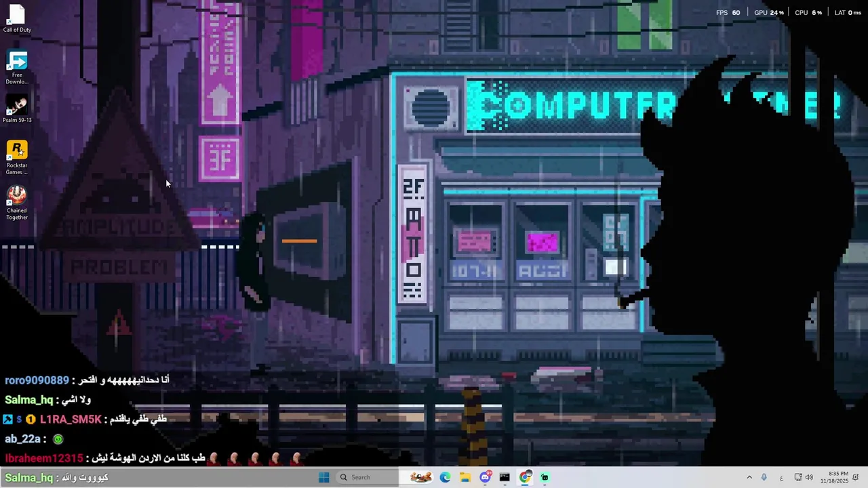This screenshot has width=868, height=488.
Task: Click the roro9090889 chat username
Action: click(x=37, y=380)
